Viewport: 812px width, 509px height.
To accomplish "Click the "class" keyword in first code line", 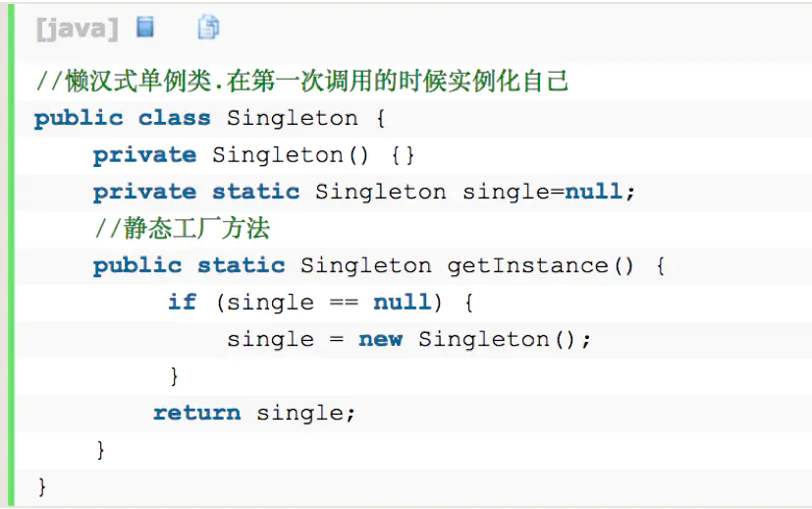I will tap(175, 118).
